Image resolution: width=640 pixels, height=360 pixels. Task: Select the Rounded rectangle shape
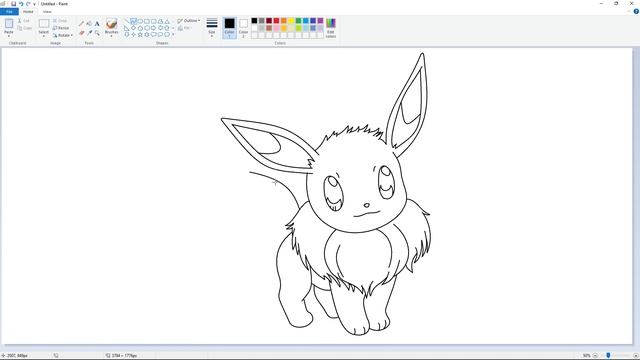click(153, 21)
